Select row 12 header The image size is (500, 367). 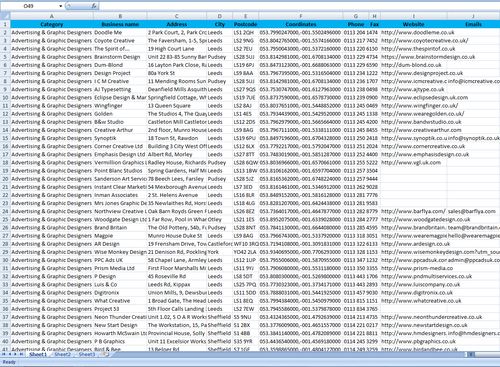pyautogui.click(x=5, y=114)
